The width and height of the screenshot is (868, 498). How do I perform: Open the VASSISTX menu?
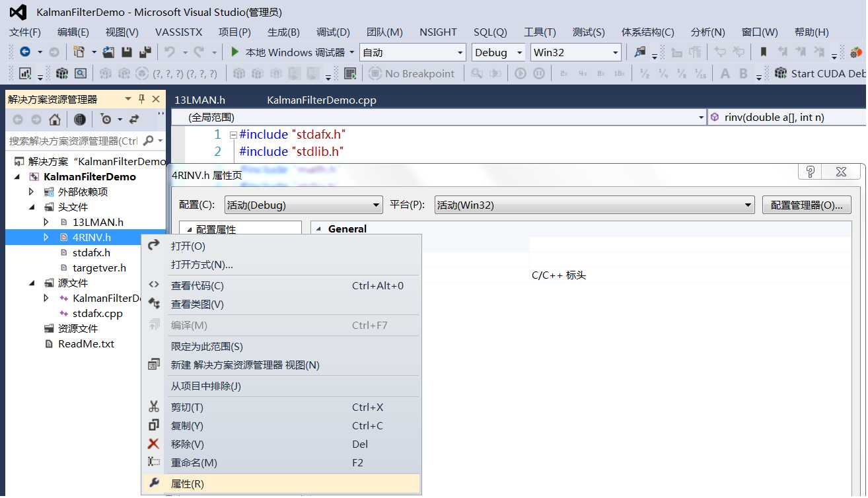click(178, 32)
